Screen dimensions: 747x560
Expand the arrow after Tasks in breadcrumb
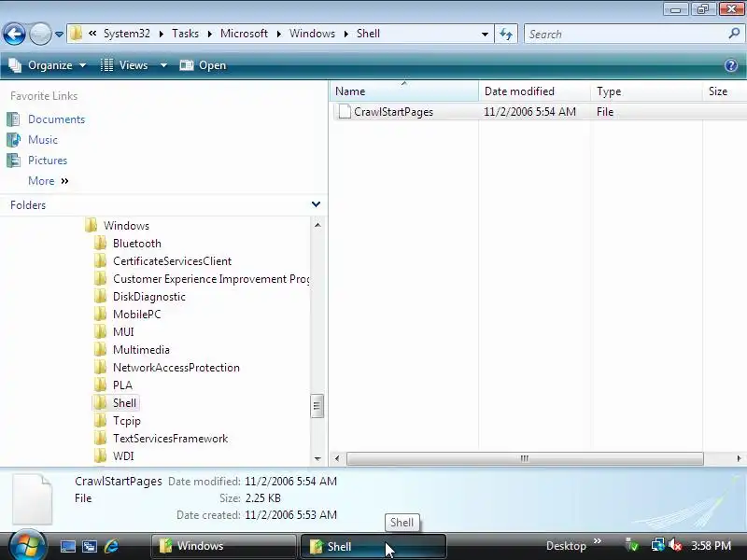(x=209, y=34)
